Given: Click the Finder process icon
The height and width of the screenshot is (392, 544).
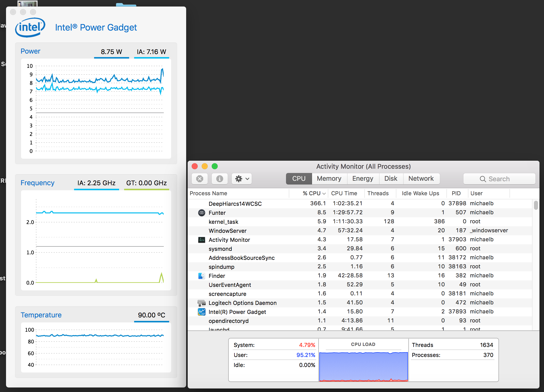Looking at the screenshot, I should pyautogui.click(x=201, y=276).
